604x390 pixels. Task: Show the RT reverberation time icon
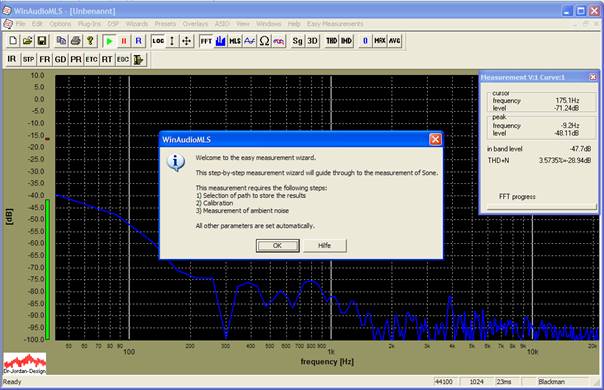tap(107, 59)
